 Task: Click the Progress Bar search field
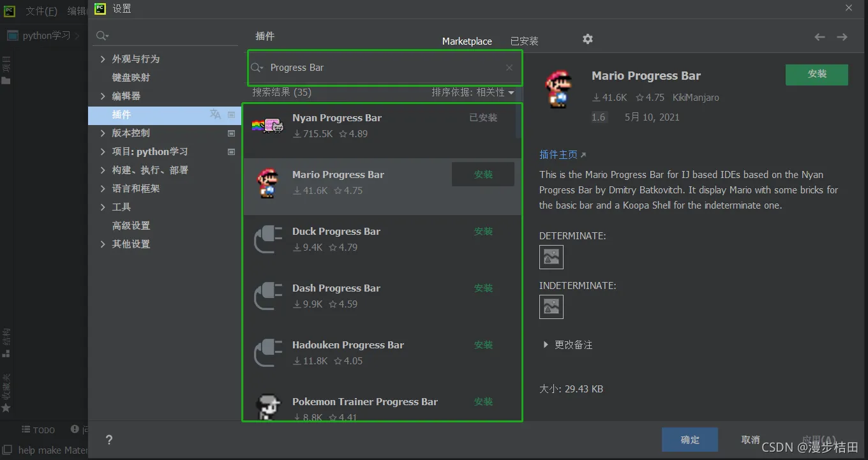[x=385, y=68]
